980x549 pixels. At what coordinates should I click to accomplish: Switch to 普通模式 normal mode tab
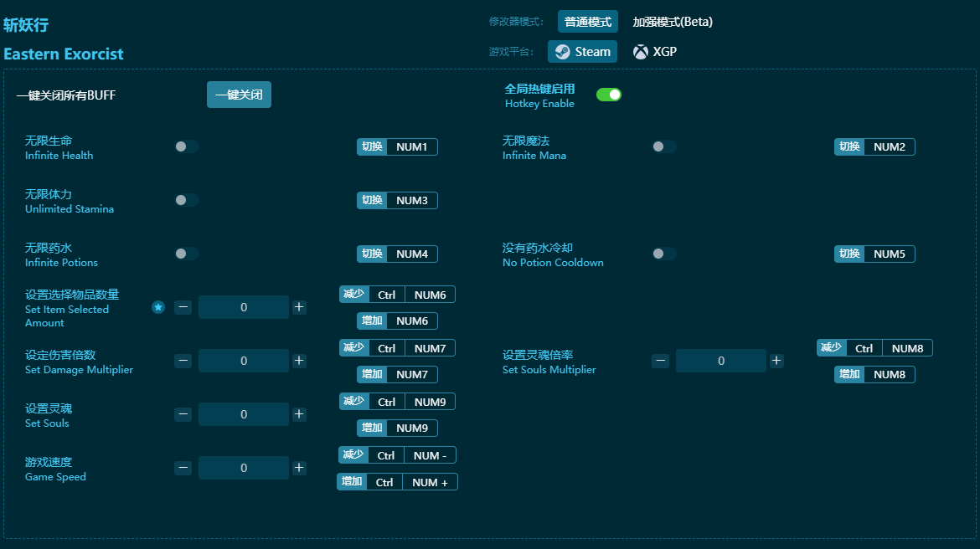click(587, 22)
